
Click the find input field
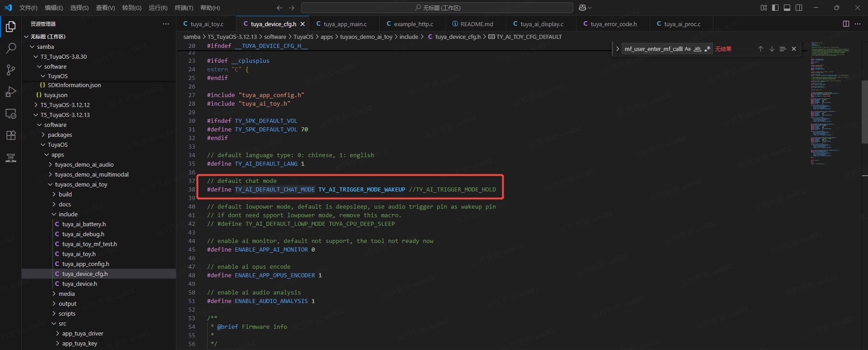click(653, 49)
